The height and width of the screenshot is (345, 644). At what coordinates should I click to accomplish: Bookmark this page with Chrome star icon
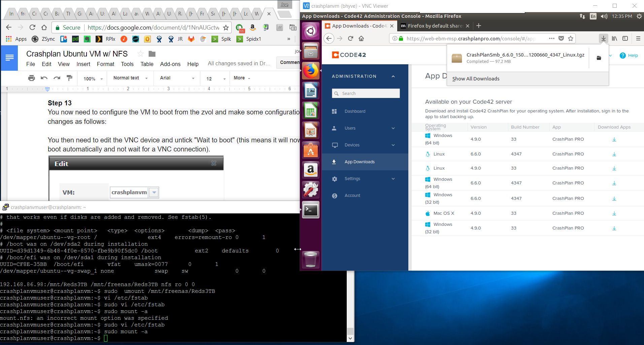[226, 28]
